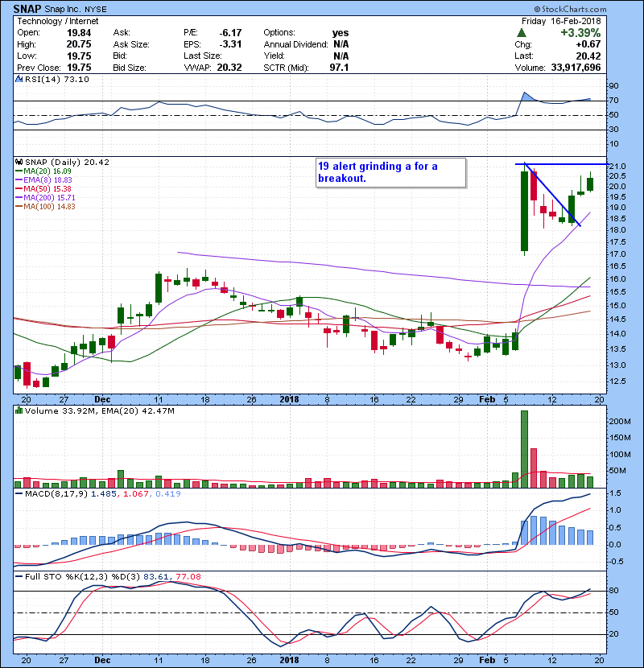Click the Options value 'yes'

[x=341, y=33]
